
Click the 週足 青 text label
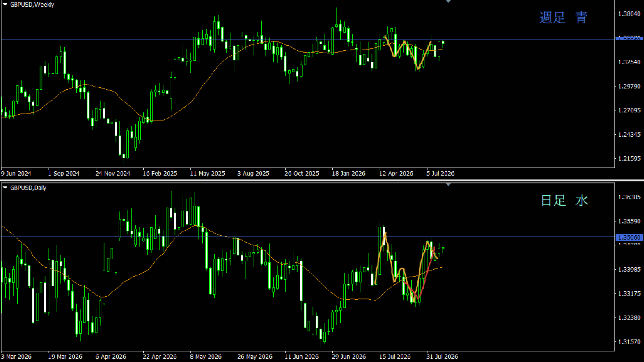click(564, 18)
